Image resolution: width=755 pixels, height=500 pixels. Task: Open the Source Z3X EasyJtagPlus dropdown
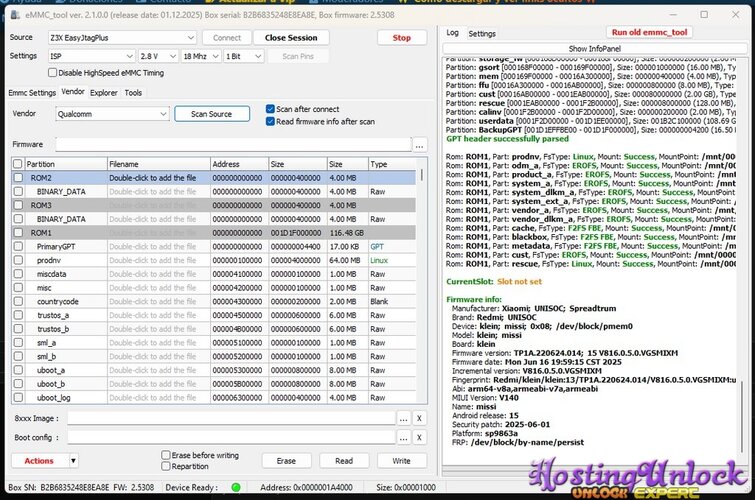click(122, 38)
